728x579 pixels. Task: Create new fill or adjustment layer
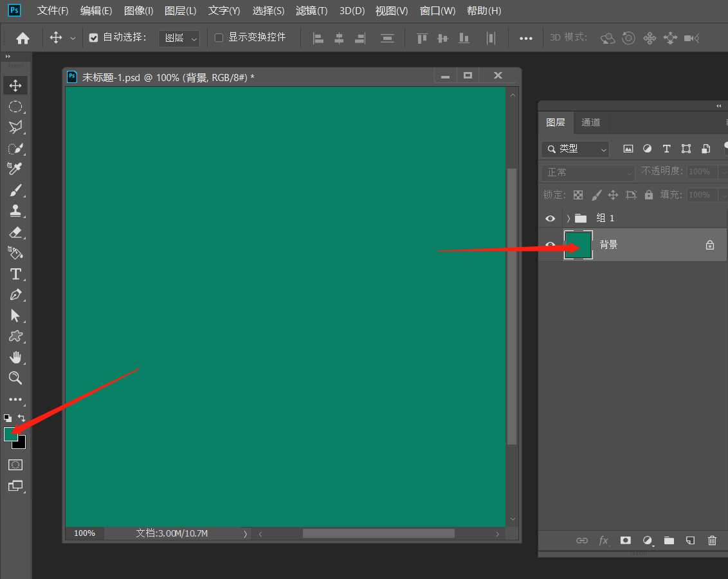pos(648,540)
